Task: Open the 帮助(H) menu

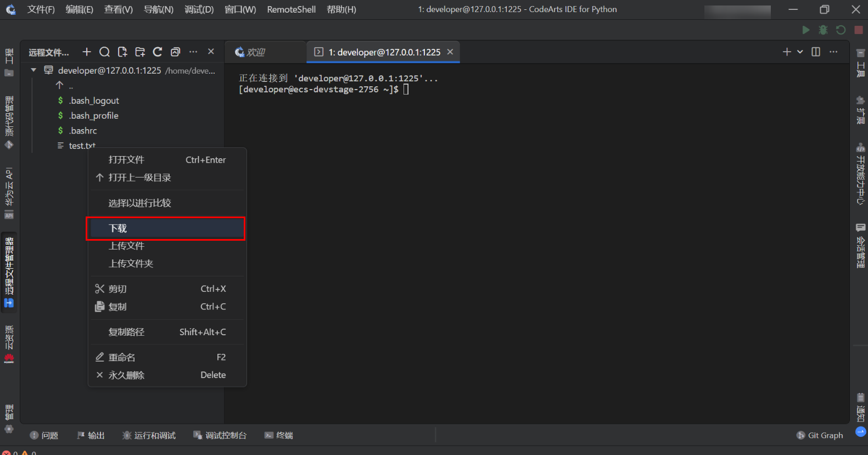Action: [x=341, y=9]
